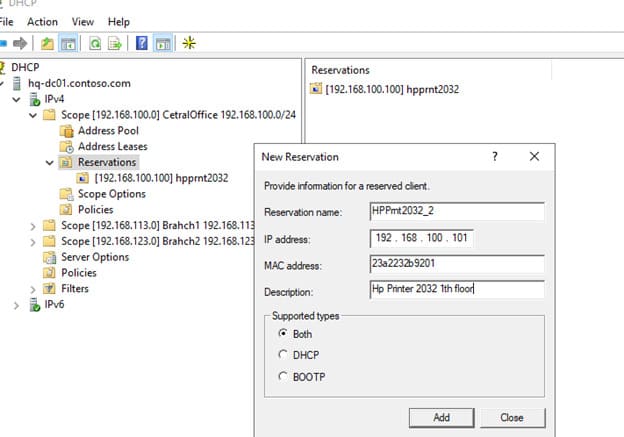This screenshot has width=624, height=437.
Task: Select the Both supported type radio button
Action: [x=283, y=334]
